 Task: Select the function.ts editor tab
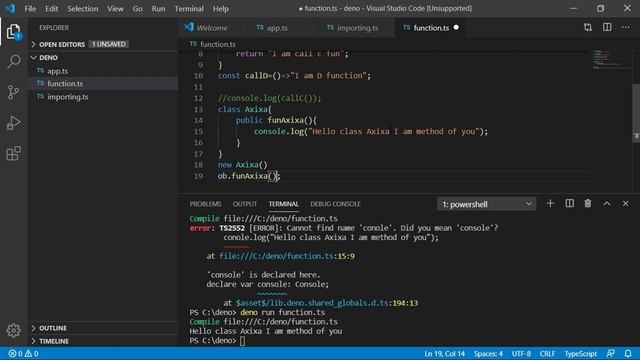(x=431, y=28)
